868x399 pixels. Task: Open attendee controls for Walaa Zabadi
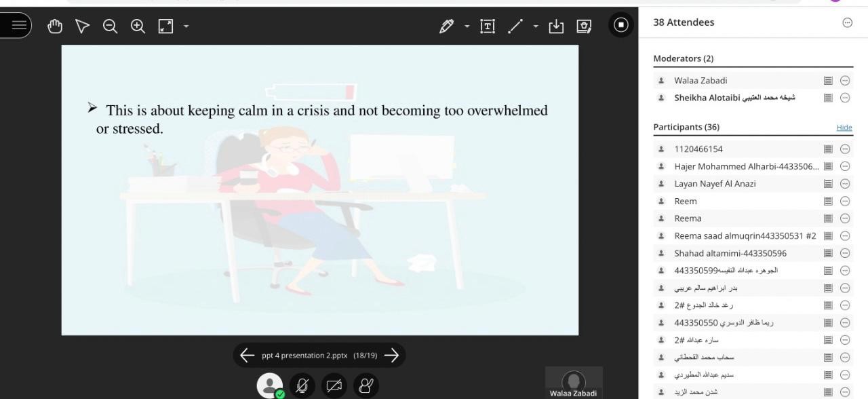845,80
